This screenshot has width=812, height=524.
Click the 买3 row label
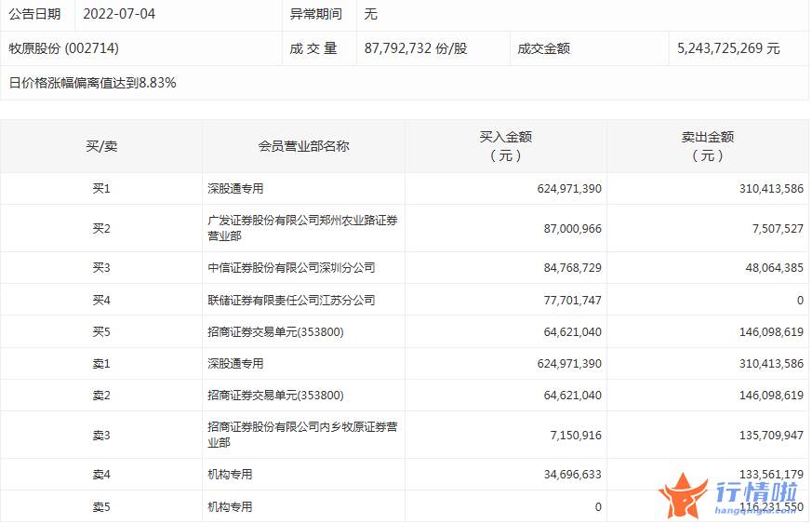[x=101, y=268]
